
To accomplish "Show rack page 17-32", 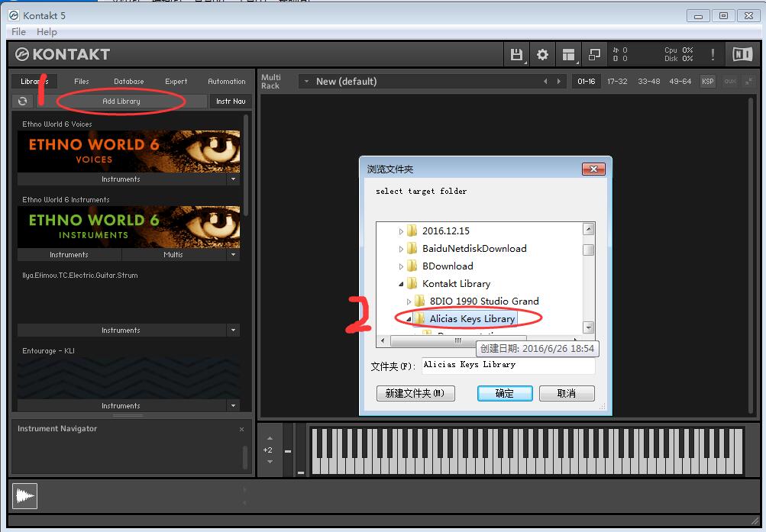I will 617,82.
